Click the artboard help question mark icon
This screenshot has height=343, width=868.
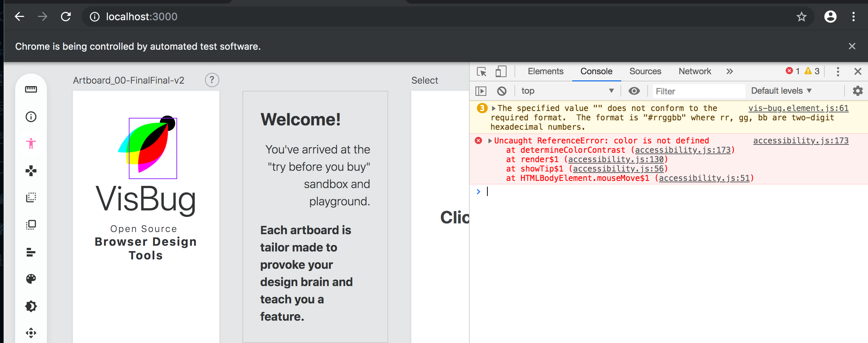[x=212, y=80]
